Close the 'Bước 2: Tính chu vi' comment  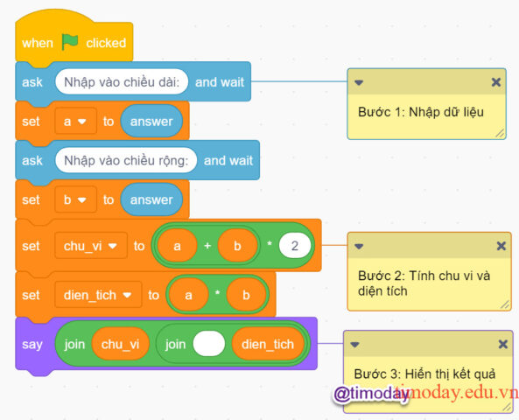[501, 246]
